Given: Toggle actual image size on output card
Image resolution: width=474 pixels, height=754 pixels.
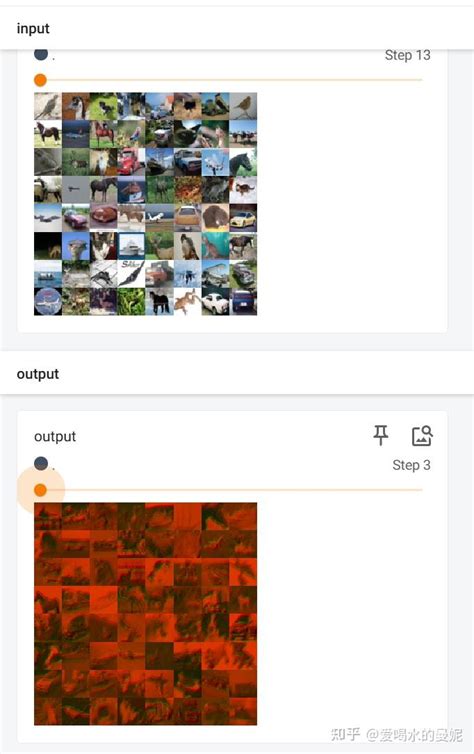Looking at the screenshot, I should [422, 436].
